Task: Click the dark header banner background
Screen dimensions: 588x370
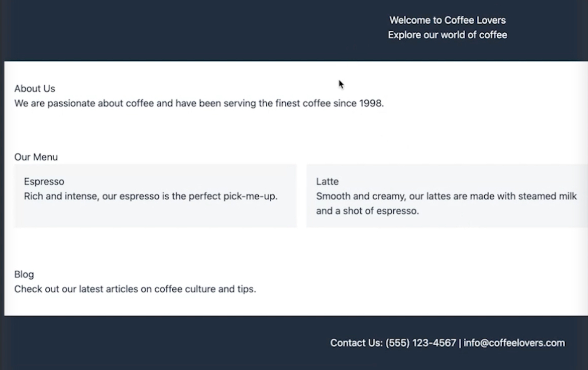Action: coord(189,29)
